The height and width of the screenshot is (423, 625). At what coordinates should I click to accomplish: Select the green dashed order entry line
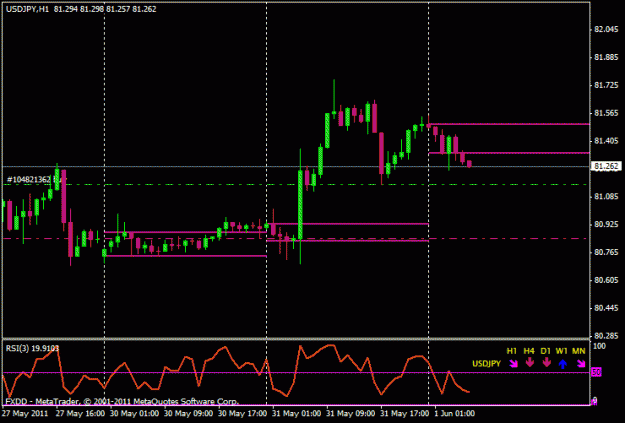point(296,185)
